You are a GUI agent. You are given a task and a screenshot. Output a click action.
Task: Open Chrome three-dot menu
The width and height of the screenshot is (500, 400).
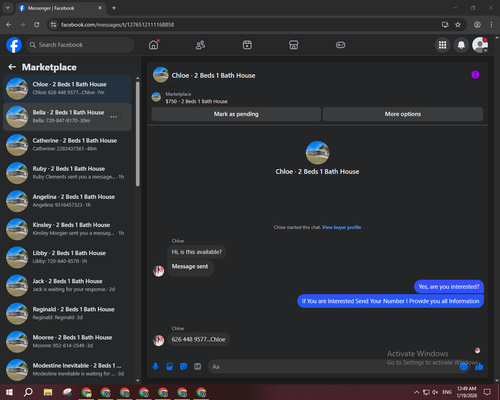tap(491, 25)
